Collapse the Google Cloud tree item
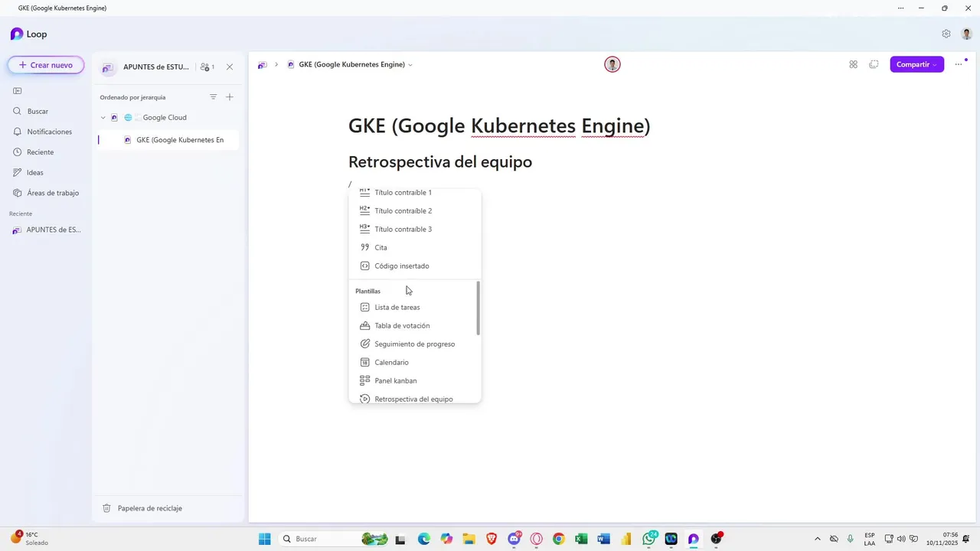Screen dimensions: 980x551 point(103,118)
